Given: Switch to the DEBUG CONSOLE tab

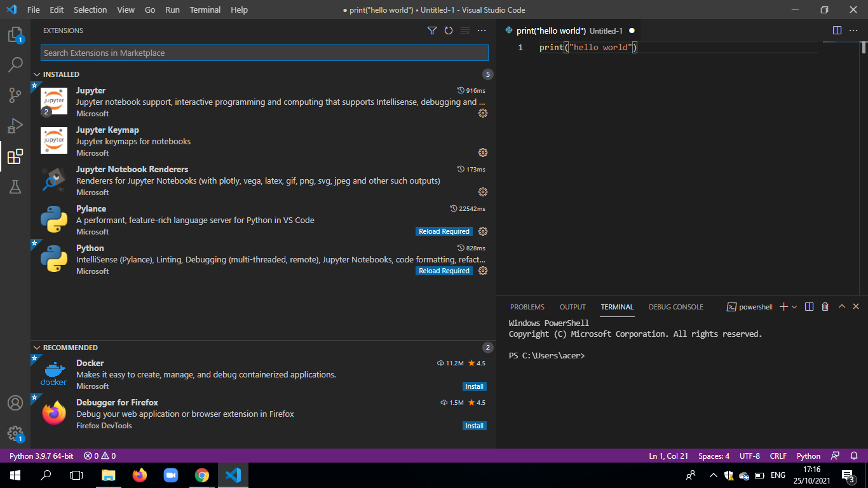Looking at the screenshot, I should 675,306.
